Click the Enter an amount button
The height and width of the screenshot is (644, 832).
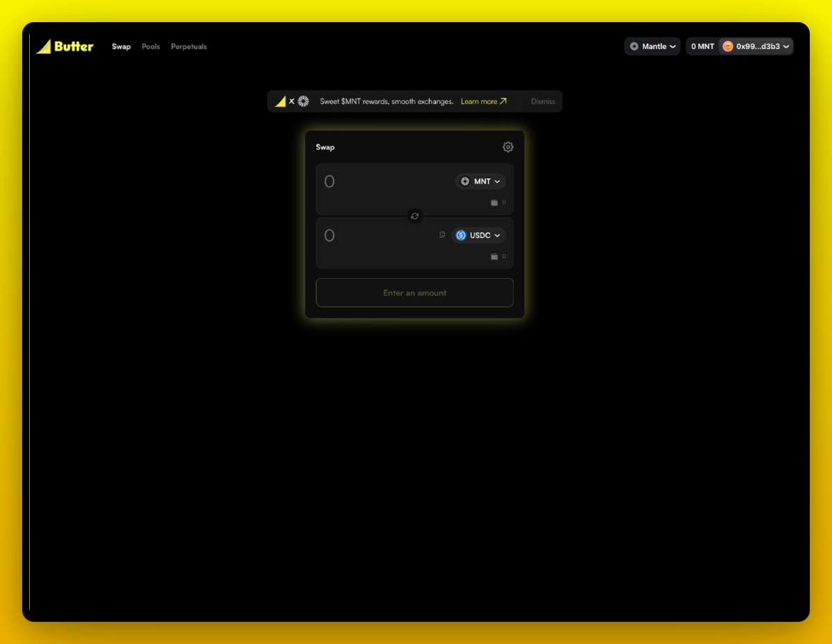(415, 293)
